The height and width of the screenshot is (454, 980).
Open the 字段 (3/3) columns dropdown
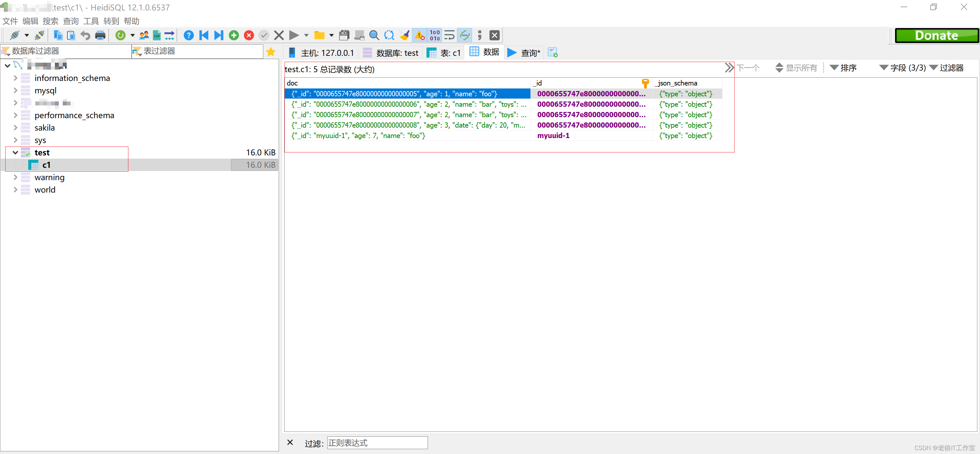(902, 68)
